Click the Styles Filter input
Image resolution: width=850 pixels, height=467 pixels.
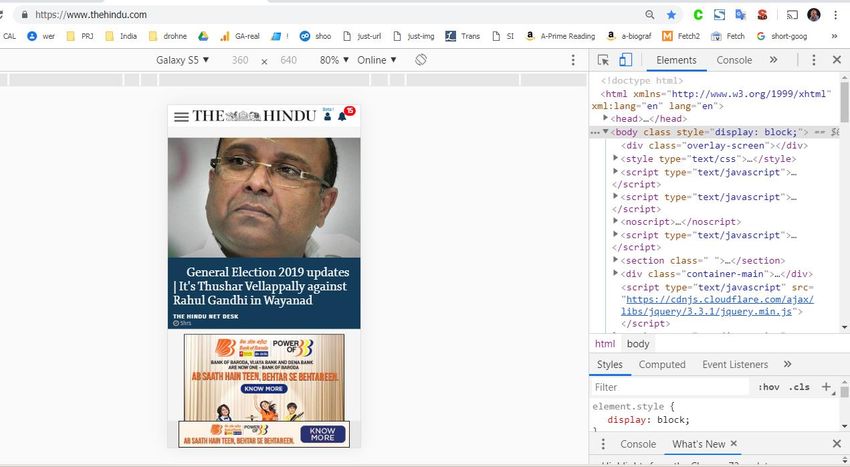pyautogui.click(x=672, y=387)
